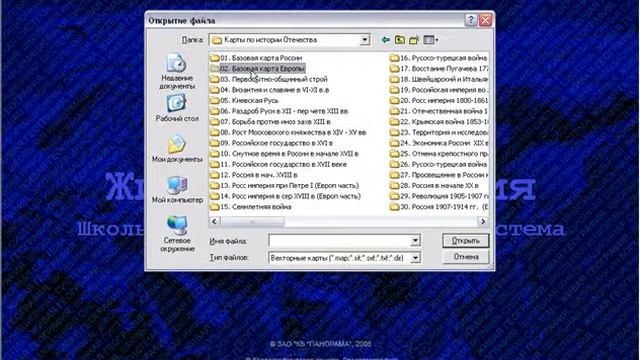Select folder 03. Первобытно-общинный строй
The width and height of the screenshot is (640, 360).
coord(269,79)
